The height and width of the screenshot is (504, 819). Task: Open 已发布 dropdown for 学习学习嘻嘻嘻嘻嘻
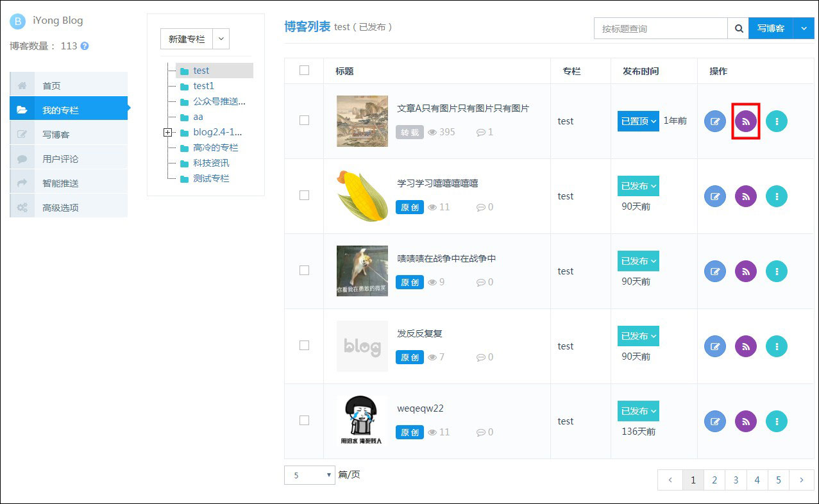point(638,186)
